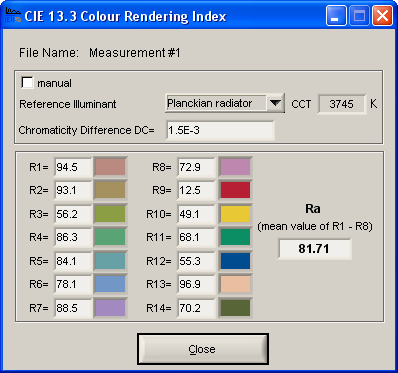Click the 'Reference Illuminant' label
Image resolution: width=398 pixels, height=373 pixels.
click(68, 104)
